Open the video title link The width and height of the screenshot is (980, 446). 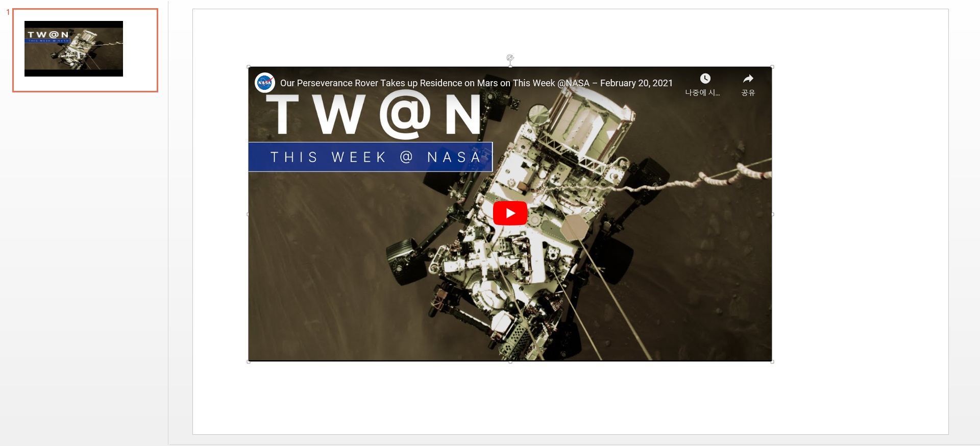coord(476,83)
